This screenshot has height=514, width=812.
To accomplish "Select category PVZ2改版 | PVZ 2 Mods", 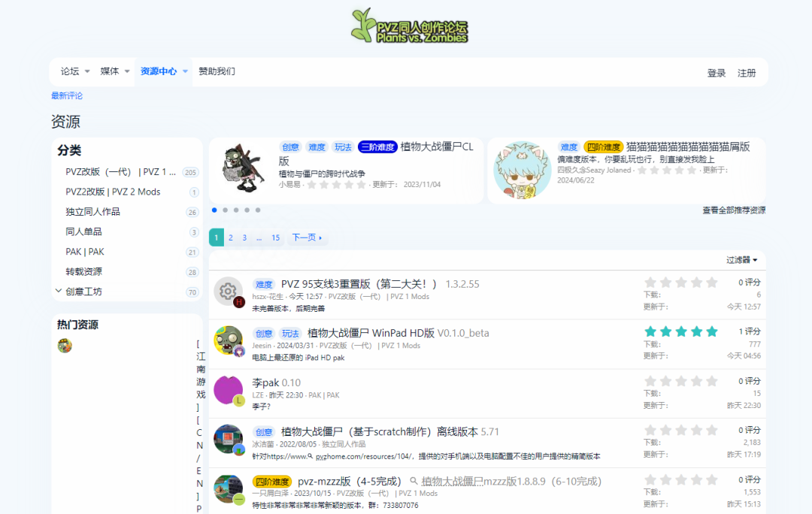I will click(113, 192).
